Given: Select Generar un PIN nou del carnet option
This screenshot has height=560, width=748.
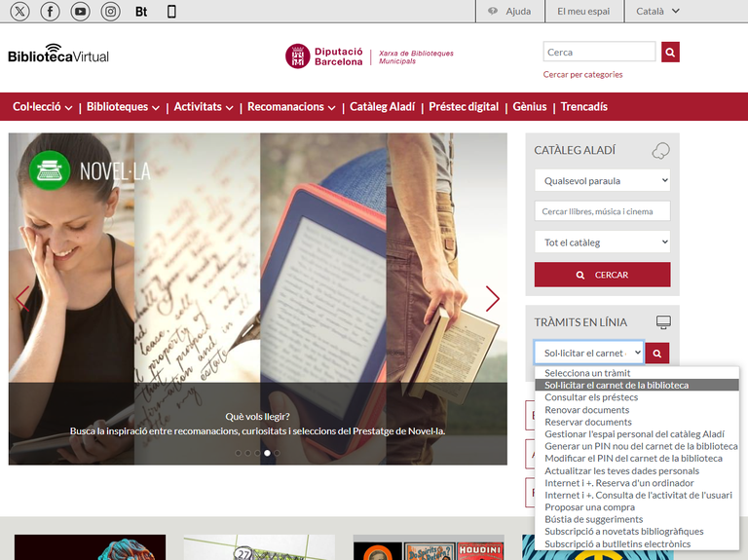Looking at the screenshot, I should click(637, 446).
